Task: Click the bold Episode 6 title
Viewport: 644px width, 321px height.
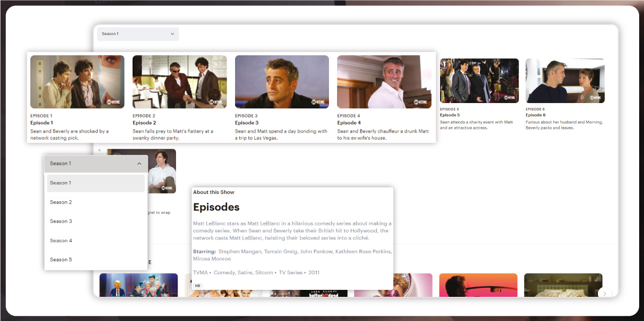Action: point(536,115)
